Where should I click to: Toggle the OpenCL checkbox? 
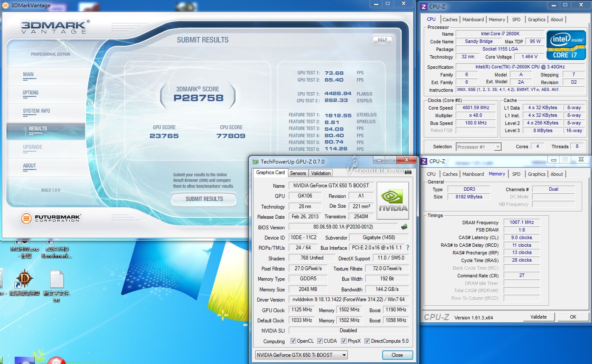[x=293, y=341]
